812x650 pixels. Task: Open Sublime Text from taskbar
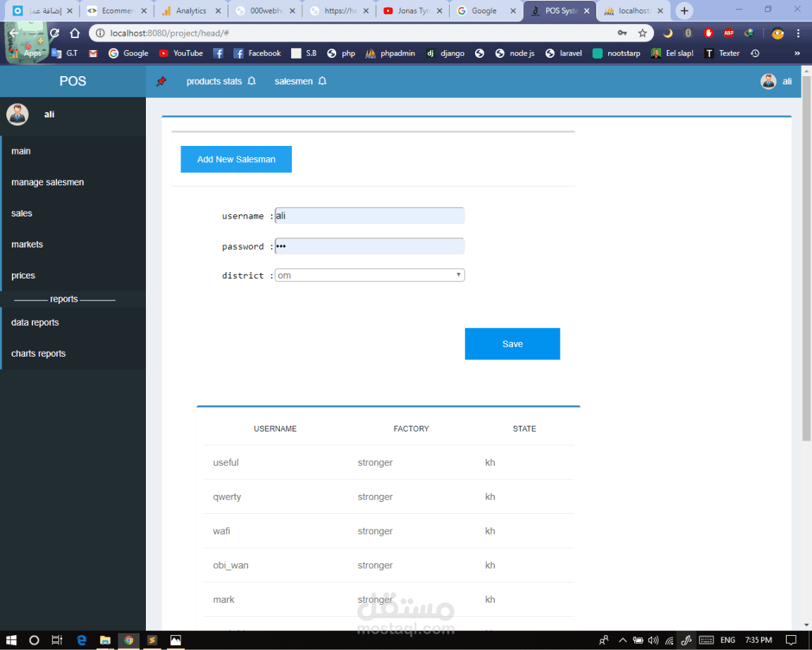click(152, 640)
